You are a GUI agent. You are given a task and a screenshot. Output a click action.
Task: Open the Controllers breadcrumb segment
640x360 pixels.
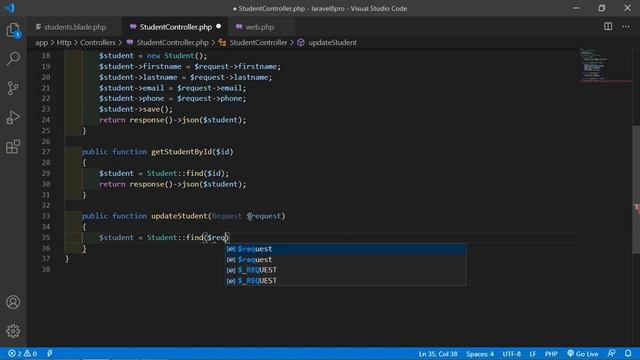click(98, 42)
